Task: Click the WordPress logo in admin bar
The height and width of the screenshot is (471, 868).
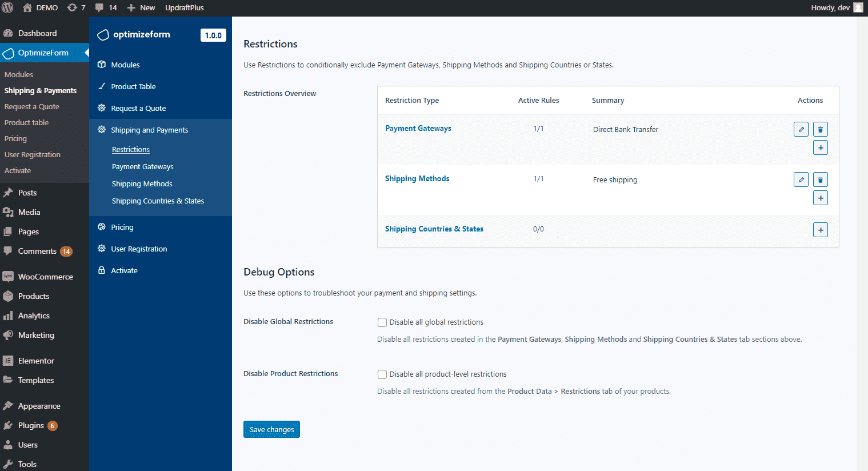Action: pos(8,7)
